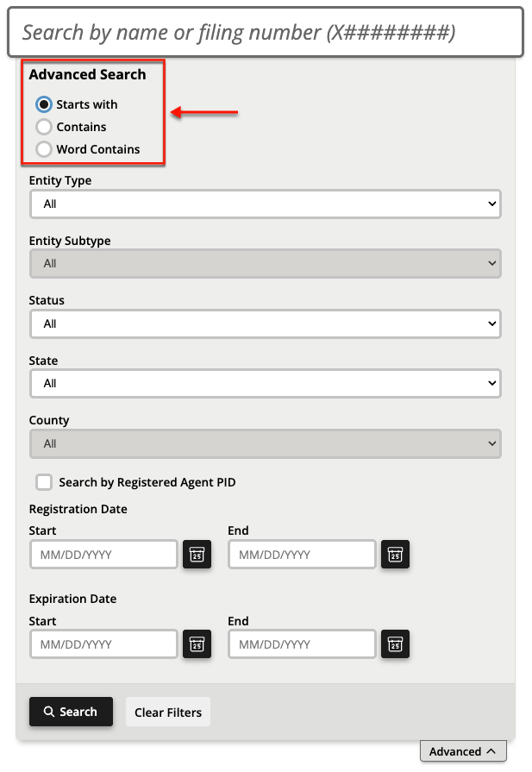The width and height of the screenshot is (532, 772).
Task: Open Expiration Date End calendar picker
Action: click(x=395, y=644)
